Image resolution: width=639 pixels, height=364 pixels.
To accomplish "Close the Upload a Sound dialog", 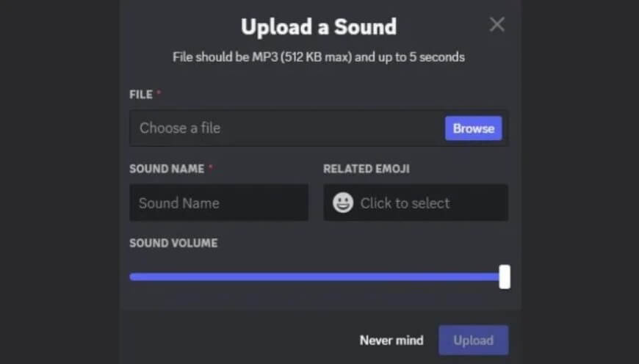I will click(497, 24).
